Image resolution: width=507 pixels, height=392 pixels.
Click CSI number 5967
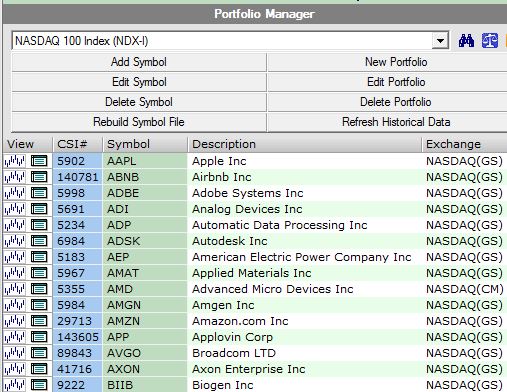click(x=71, y=273)
